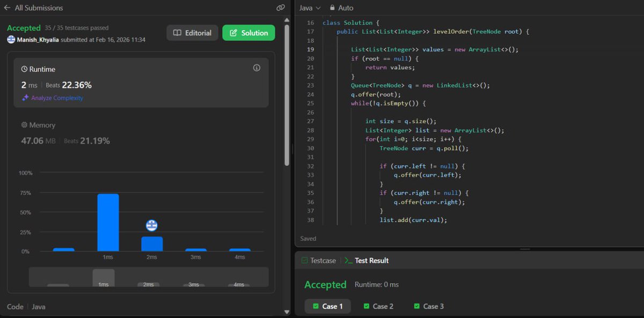
Task: Click 'class Solution {' line
Action: point(351,23)
